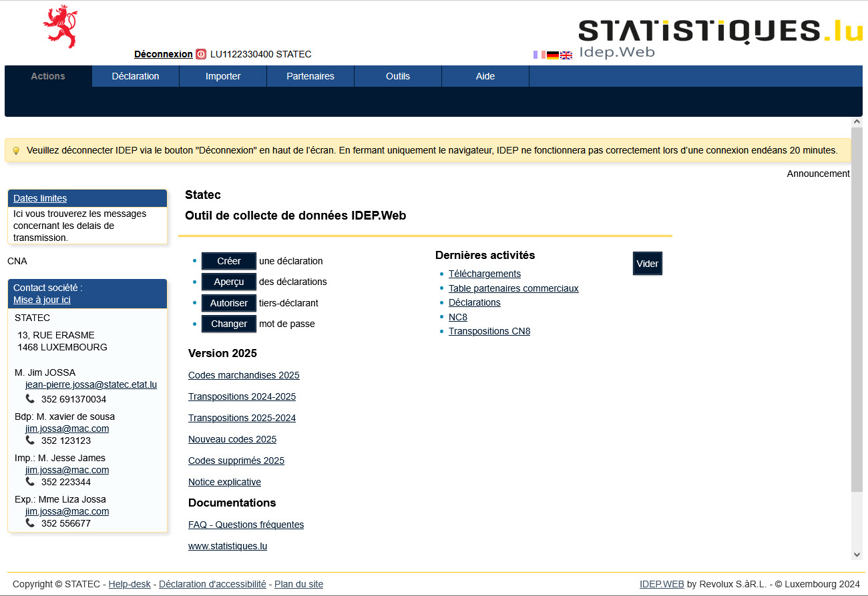Click jim.jossa@mac.com under Jesse James
This screenshot has width=868, height=596.
coord(67,470)
